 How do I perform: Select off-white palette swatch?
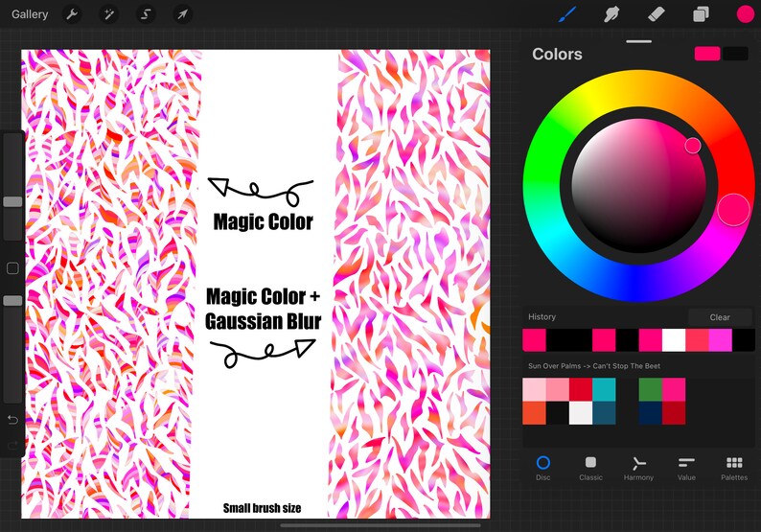(581, 413)
